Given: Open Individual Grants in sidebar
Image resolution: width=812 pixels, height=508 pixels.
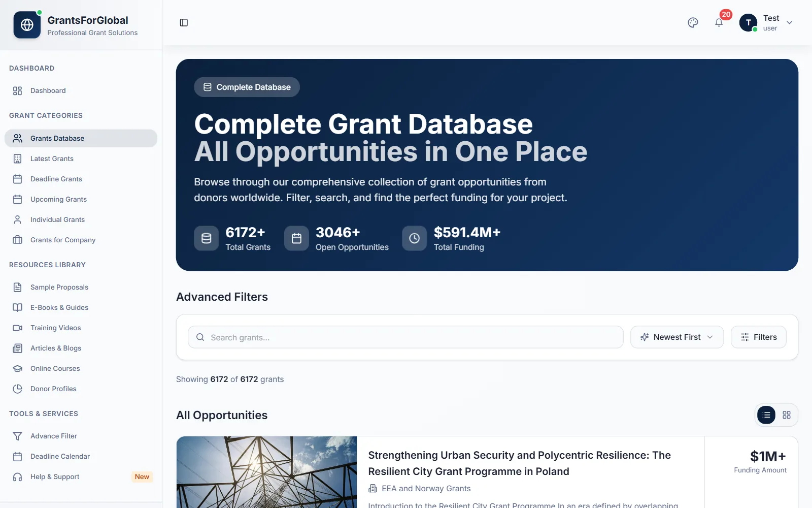Looking at the screenshot, I should coord(81,219).
